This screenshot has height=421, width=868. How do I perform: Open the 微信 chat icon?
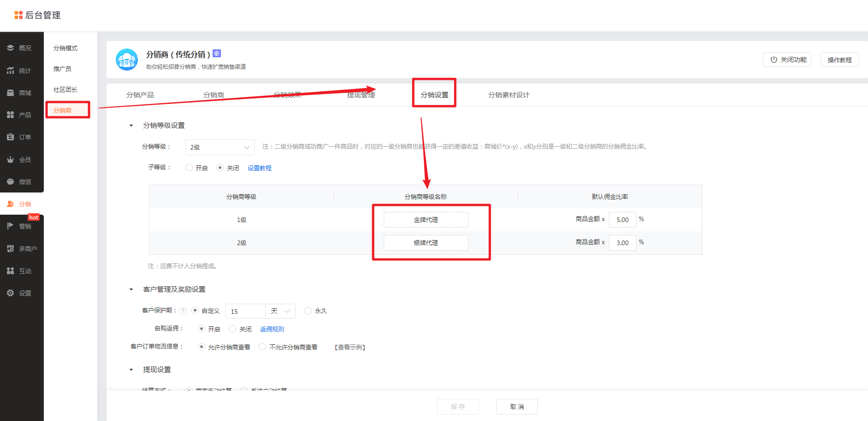[x=10, y=182]
